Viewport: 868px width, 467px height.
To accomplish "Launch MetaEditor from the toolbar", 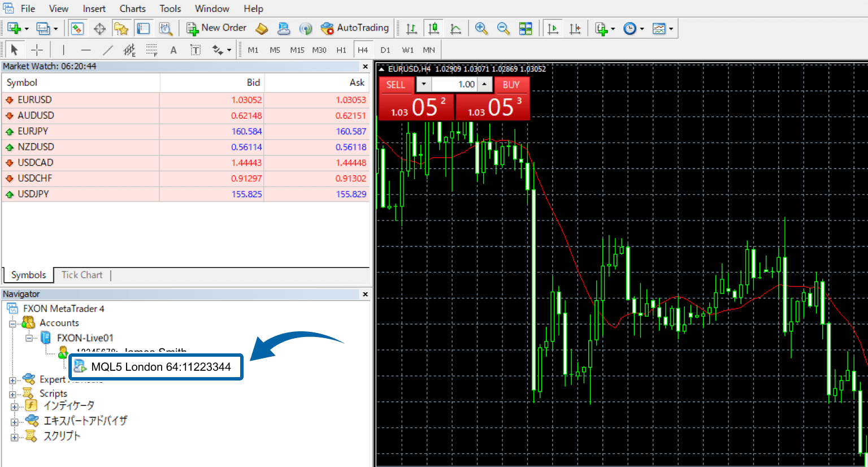I will (x=262, y=28).
